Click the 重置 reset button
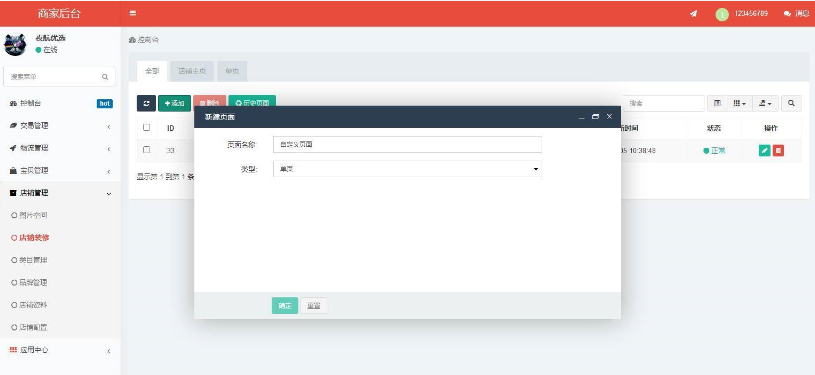The height and width of the screenshot is (375, 815). click(313, 306)
